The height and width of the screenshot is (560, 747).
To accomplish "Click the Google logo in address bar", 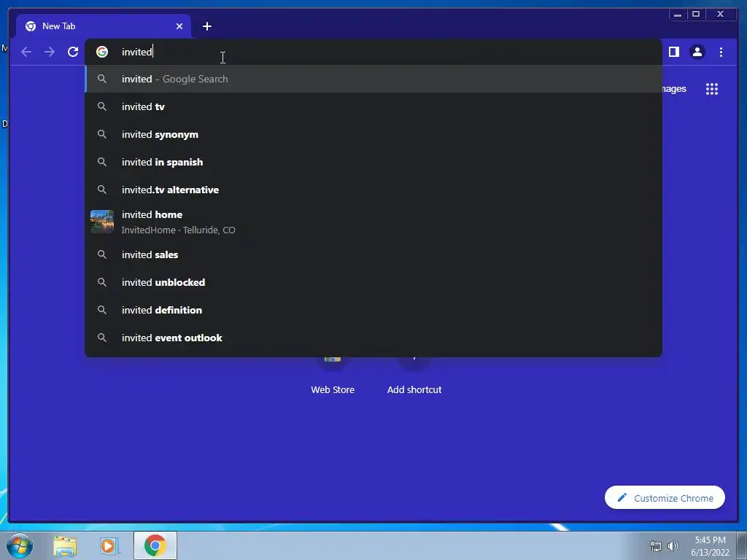I will (102, 52).
